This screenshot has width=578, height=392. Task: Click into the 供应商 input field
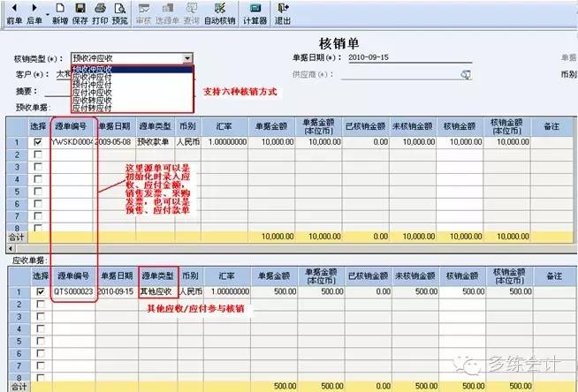(400, 75)
